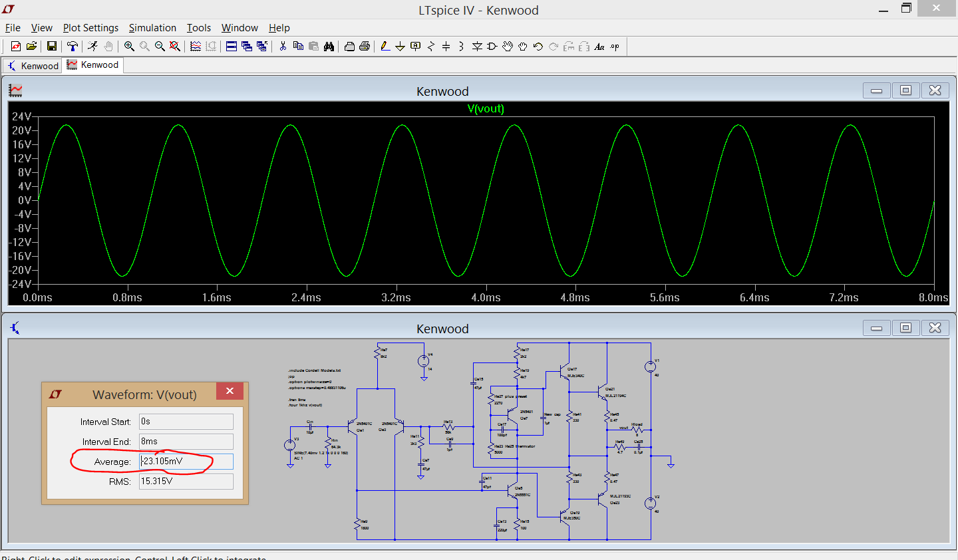Image resolution: width=958 pixels, height=560 pixels.
Task: Click the Interval Start field
Action: 186,422
